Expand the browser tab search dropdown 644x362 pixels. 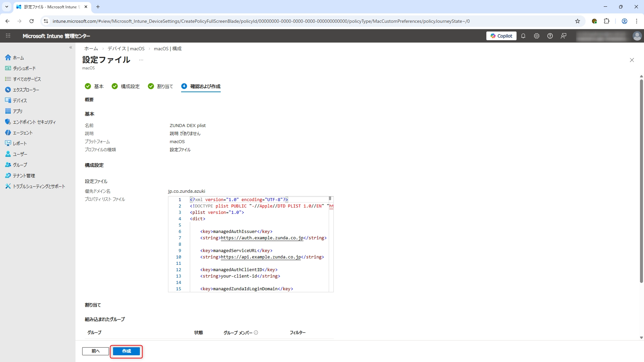coord(6,7)
